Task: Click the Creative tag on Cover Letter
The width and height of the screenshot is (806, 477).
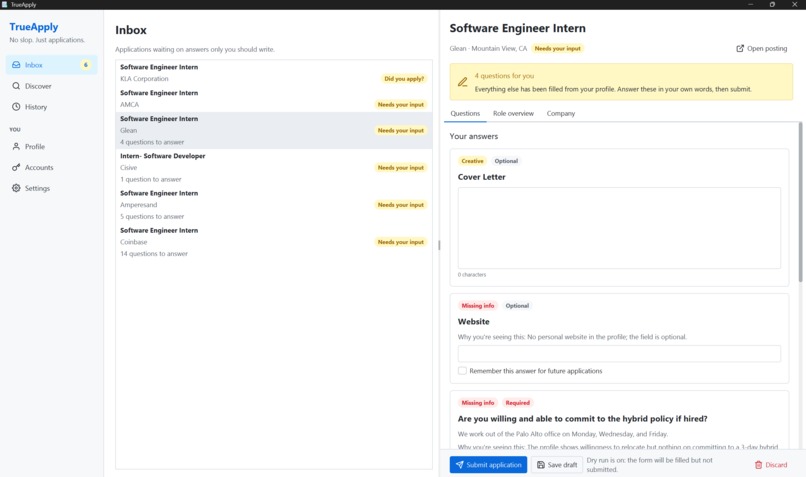Action: pos(472,161)
